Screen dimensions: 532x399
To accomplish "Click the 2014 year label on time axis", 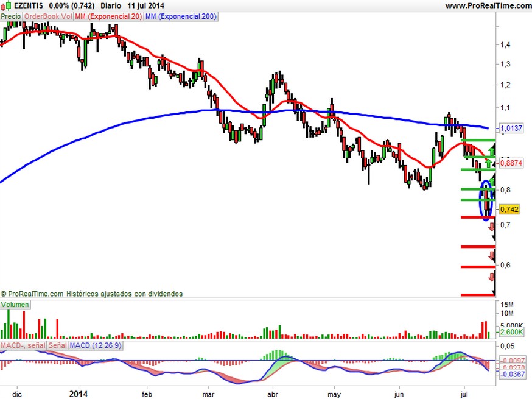I will (x=79, y=394).
